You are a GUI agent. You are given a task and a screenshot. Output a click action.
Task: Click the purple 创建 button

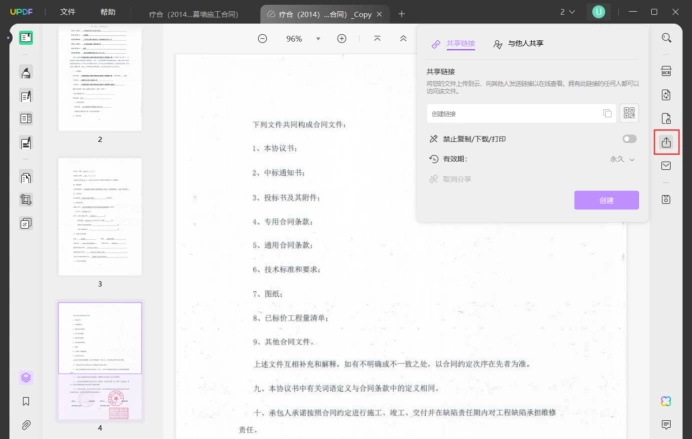point(606,200)
